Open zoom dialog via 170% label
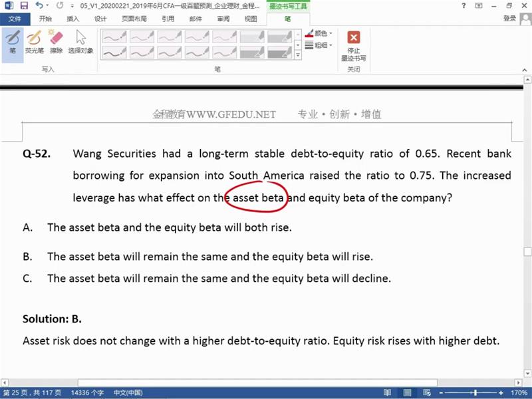Viewport: 532px width, 399px height. click(x=519, y=392)
